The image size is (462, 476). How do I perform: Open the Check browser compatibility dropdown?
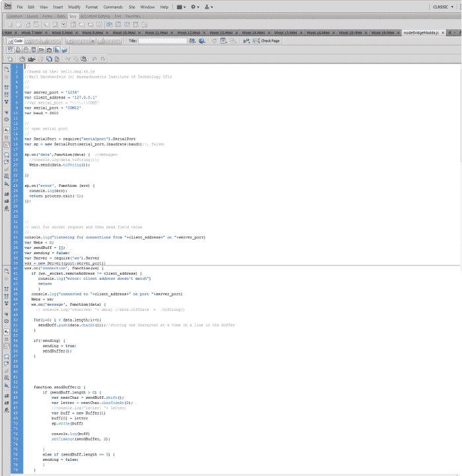click(246, 41)
